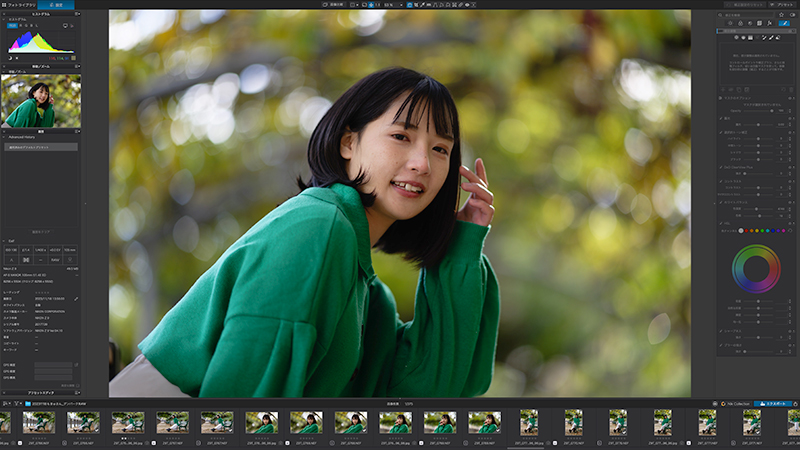Open the Nik Collection plugin button
800x450 pixels.
point(735,404)
